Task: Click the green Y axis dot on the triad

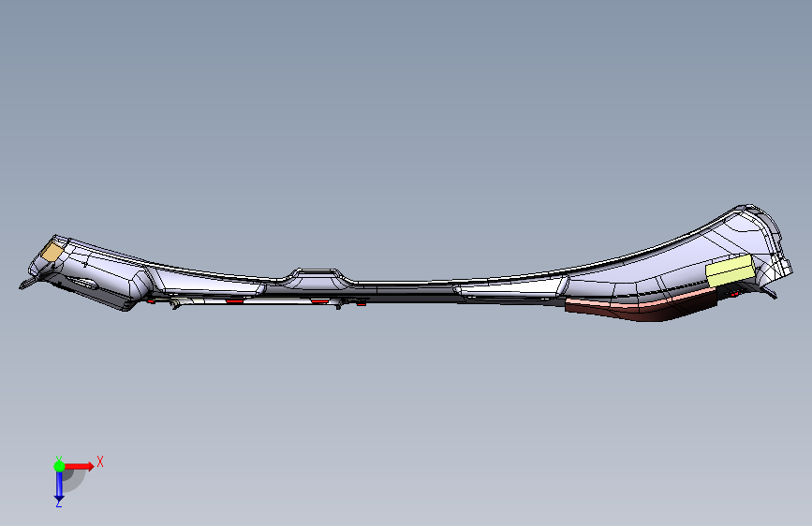Action: pyautogui.click(x=59, y=466)
